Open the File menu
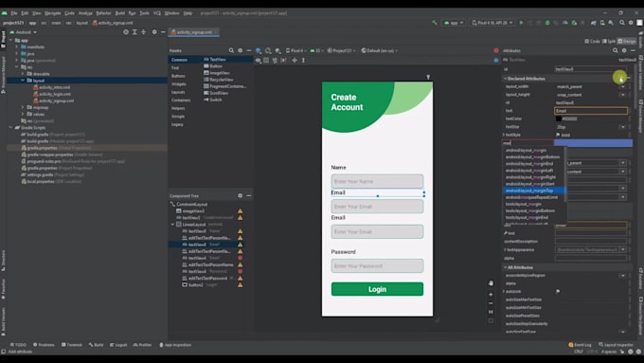The height and width of the screenshot is (363, 644). (x=14, y=13)
